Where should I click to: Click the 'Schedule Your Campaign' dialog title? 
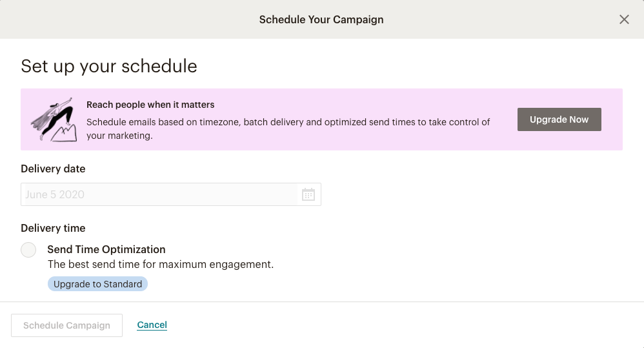(x=321, y=20)
